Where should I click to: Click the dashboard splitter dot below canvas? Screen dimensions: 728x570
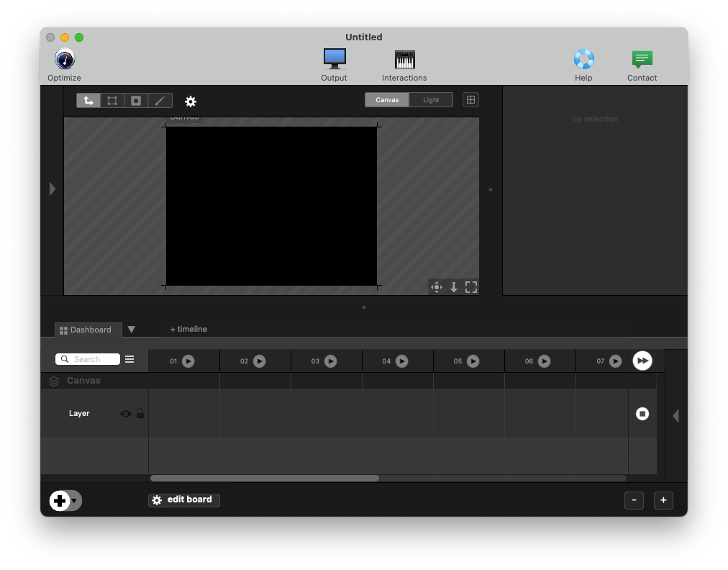[364, 307]
